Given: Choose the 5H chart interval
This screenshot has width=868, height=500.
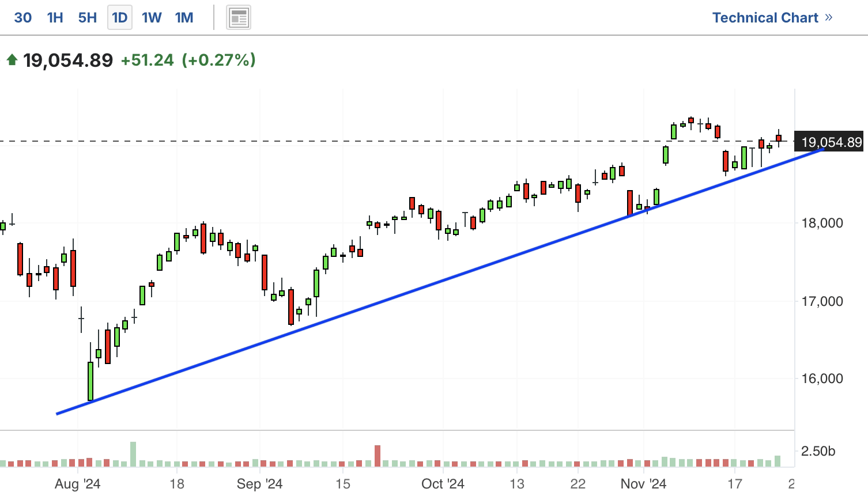Looking at the screenshot, I should (x=88, y=18).
